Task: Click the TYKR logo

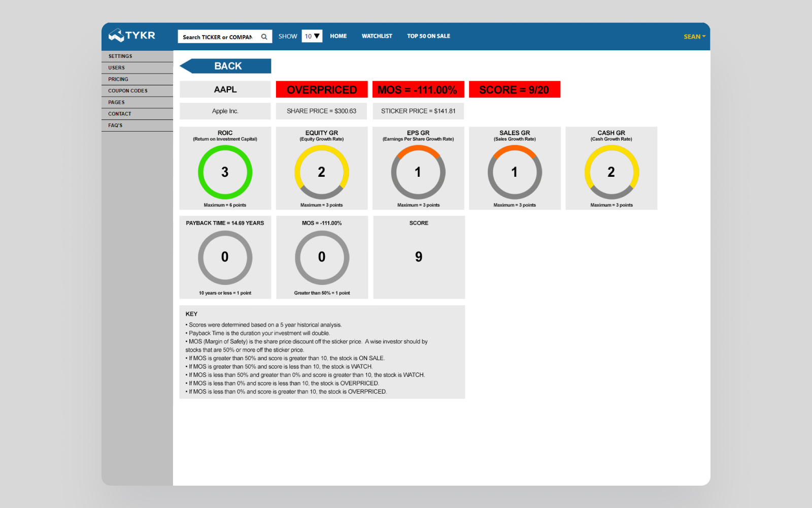Action: 132,36
